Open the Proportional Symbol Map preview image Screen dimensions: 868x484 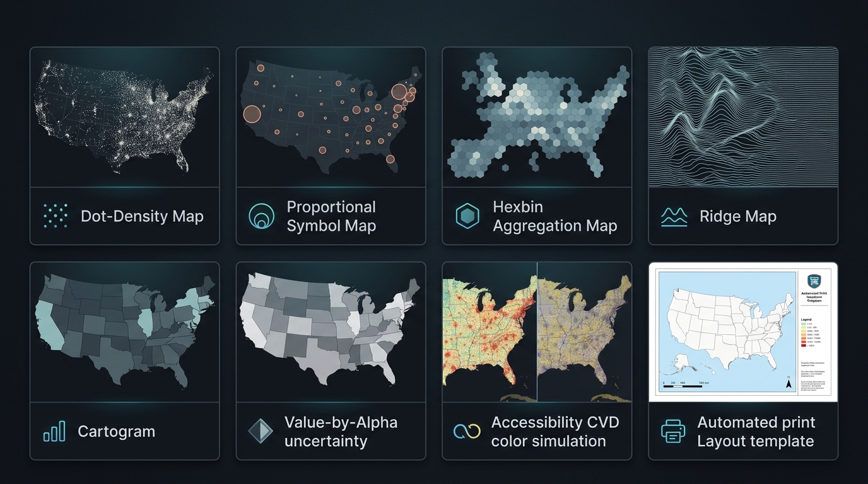pos(331,117)
